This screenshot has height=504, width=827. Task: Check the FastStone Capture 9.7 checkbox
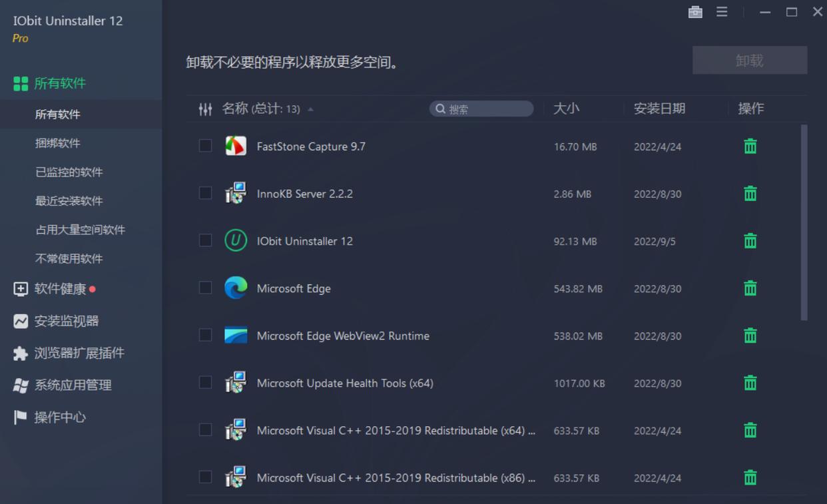click(x=206, y=146)
